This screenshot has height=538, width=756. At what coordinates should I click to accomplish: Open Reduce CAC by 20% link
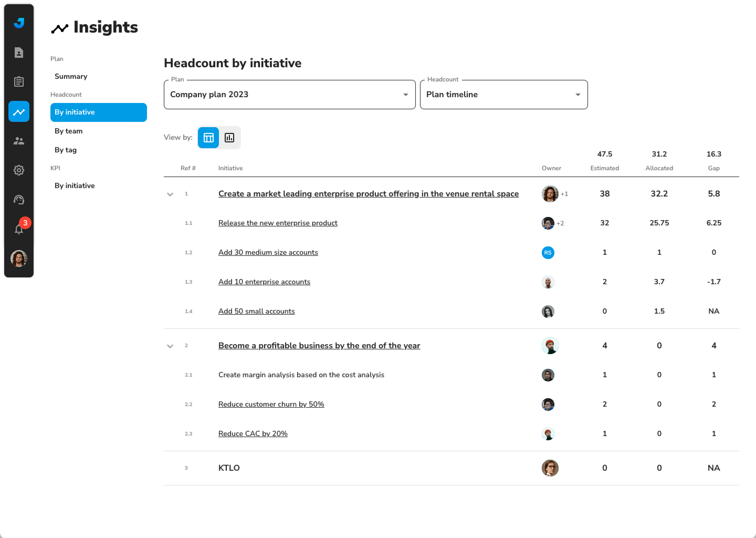253,434
